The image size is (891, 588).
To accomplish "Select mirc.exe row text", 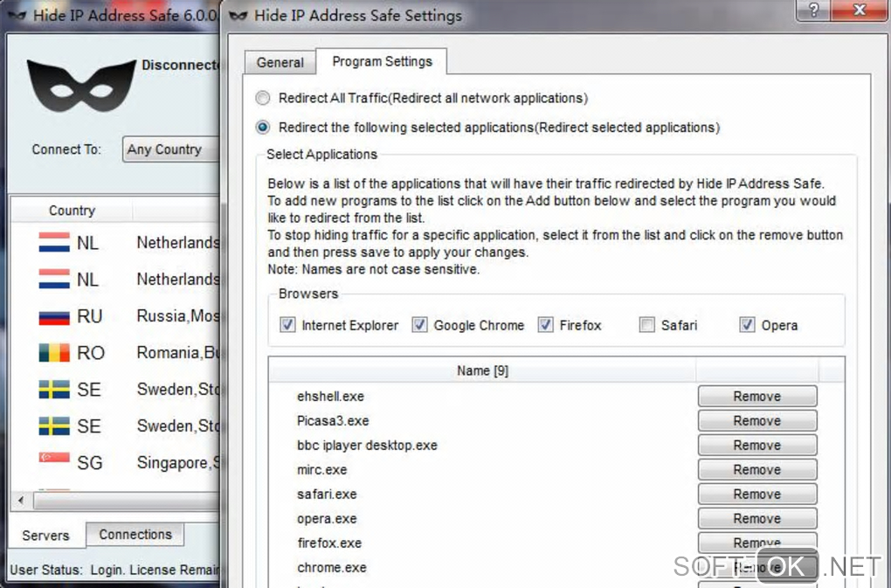I will (x=321, y=469).
